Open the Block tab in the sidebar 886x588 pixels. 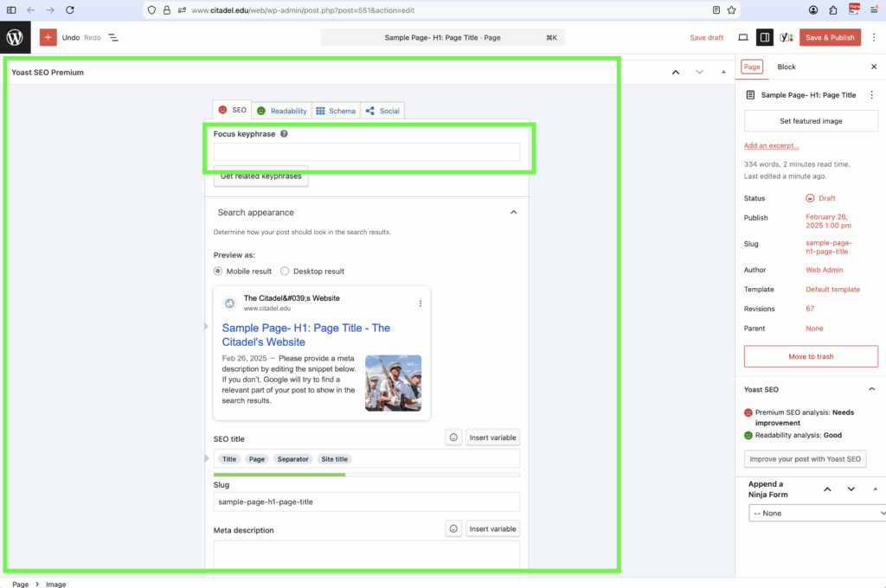pos(786,67)
